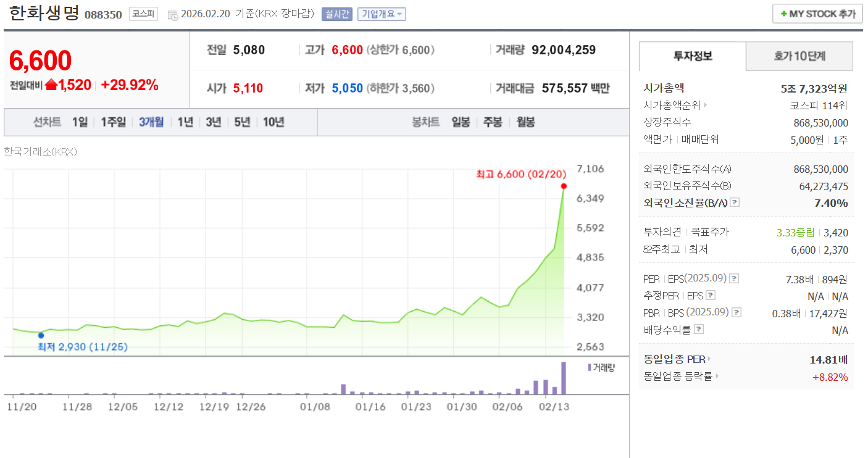
Task: Click the red up-arrow icon by 1,520
Action: (x=51, y=85)
